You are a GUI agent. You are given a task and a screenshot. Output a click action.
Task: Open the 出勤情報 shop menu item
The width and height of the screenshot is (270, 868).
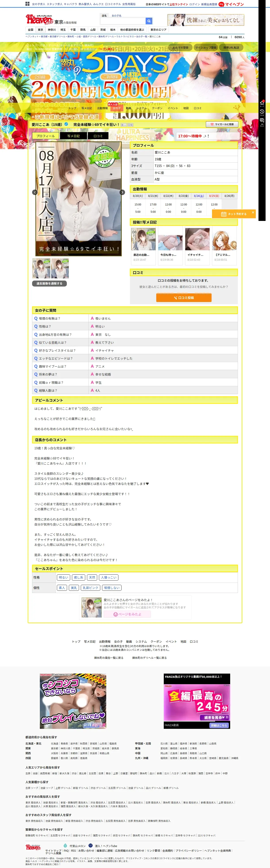tap(102, 108)
